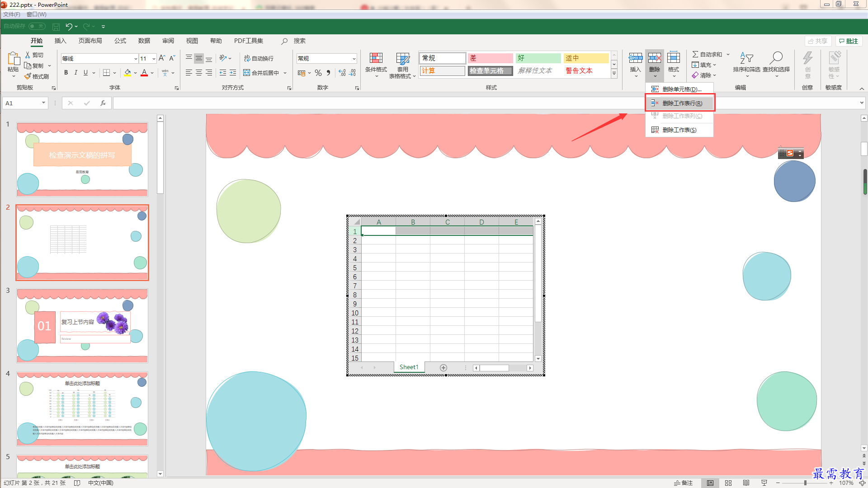Open the font name dropdown
The width and height of the screenshot is (868, 488).
point(136,59)
